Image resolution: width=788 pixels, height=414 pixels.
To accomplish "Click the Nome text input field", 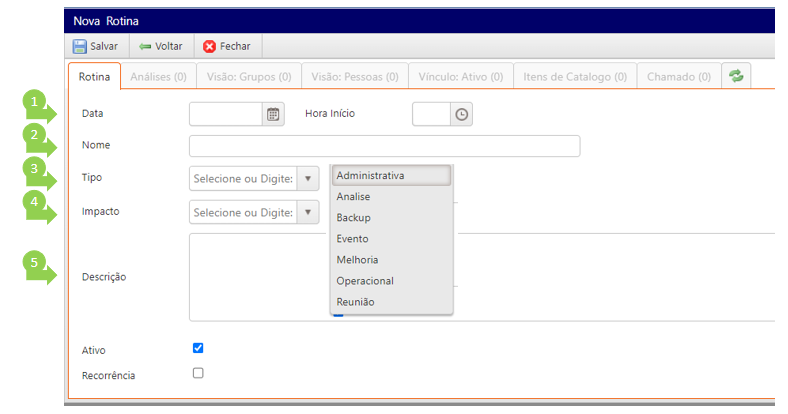I will coord(384,146).
